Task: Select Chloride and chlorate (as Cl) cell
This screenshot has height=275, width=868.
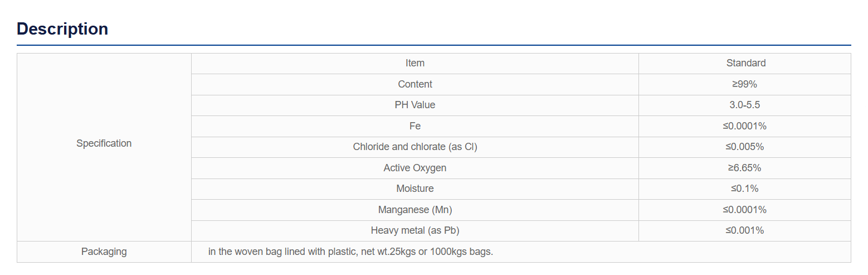Action: [x=415, y=147]
